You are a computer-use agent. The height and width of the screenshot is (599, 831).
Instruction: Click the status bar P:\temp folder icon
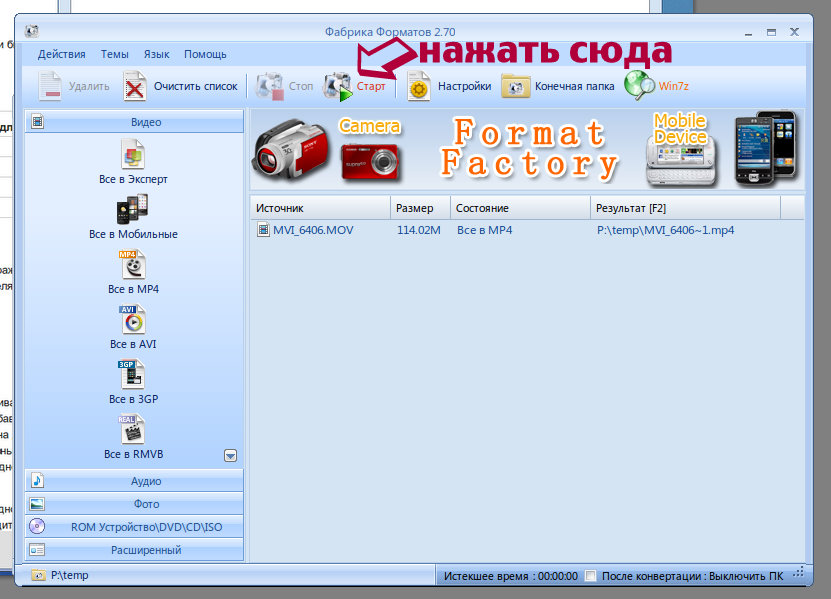pos(38,575)
